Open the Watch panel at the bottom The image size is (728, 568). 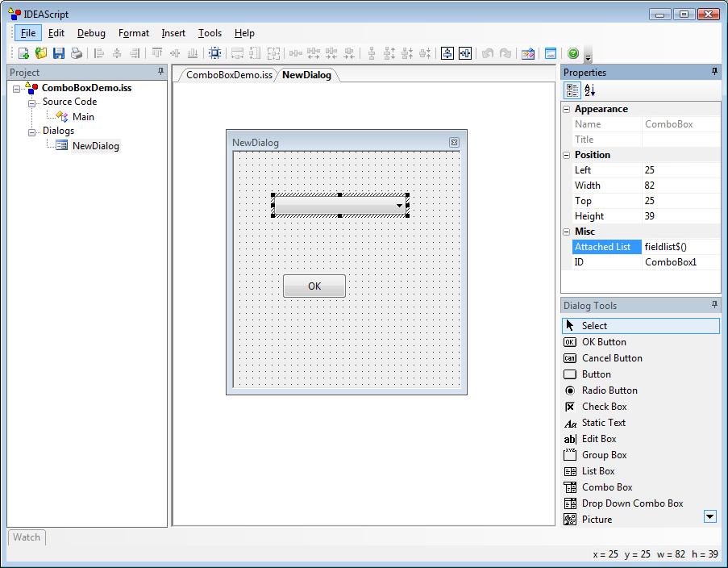(x=26, y=537)
